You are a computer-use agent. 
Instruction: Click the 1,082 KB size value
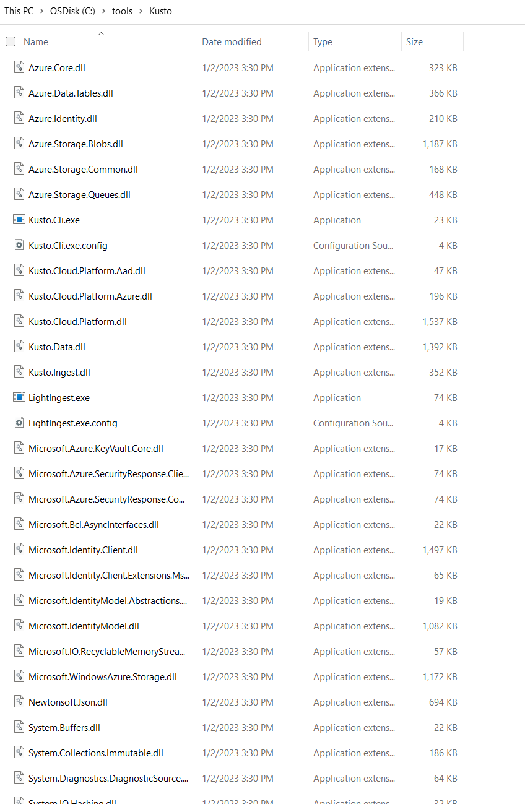[440, 626]
